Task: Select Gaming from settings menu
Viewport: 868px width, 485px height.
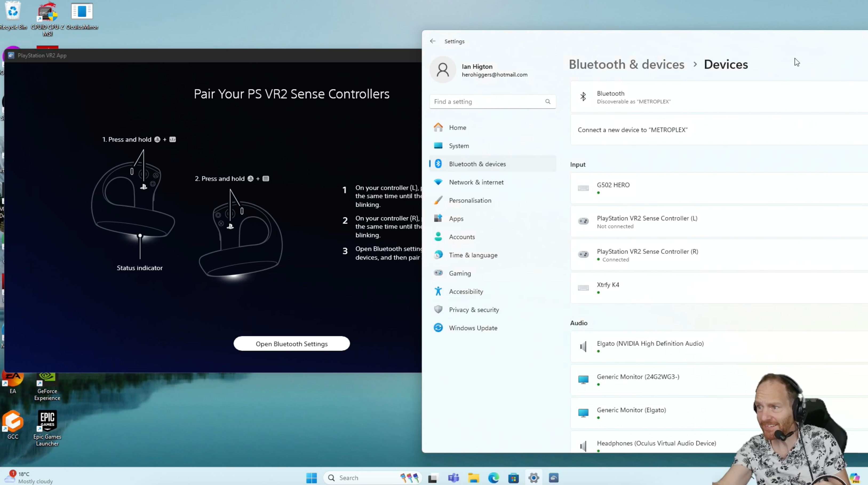Action: [460, 273]
